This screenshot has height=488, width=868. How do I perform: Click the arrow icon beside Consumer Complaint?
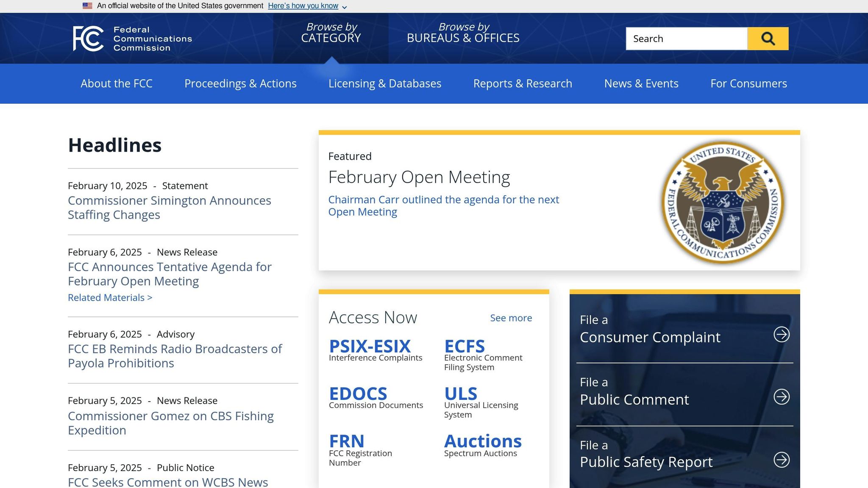(x=782, y=334)
